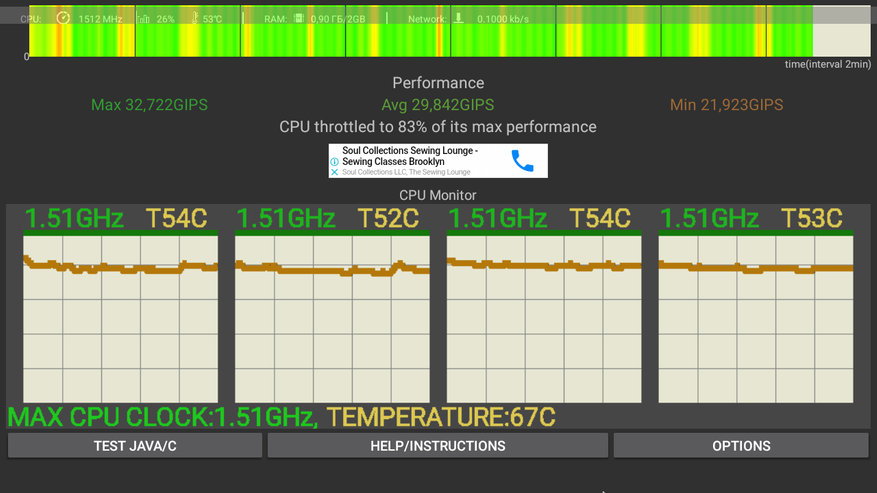Click the Max 32,722GIPS value
The width and height of the screenshot is (877, 493).
click(149, 105)
